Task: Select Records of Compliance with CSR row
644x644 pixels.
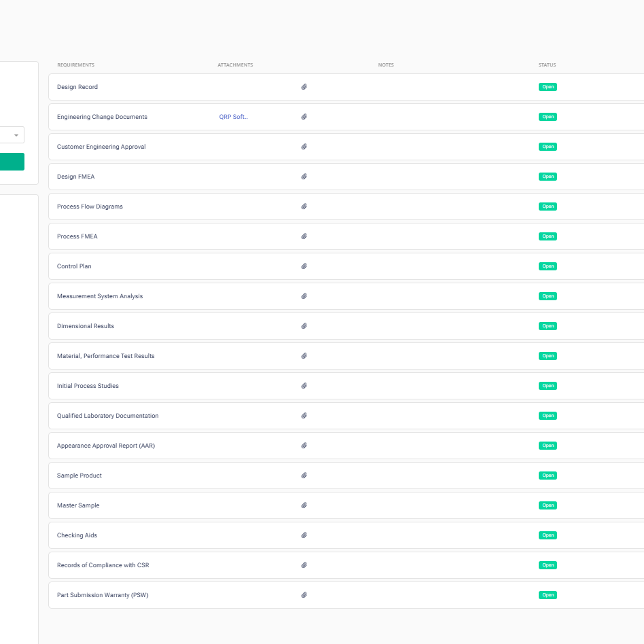Action: (103, 565)
